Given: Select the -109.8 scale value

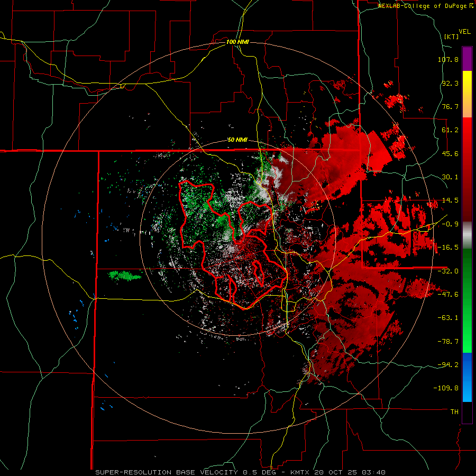Looking at the screenshot, I should coord(446,388).
